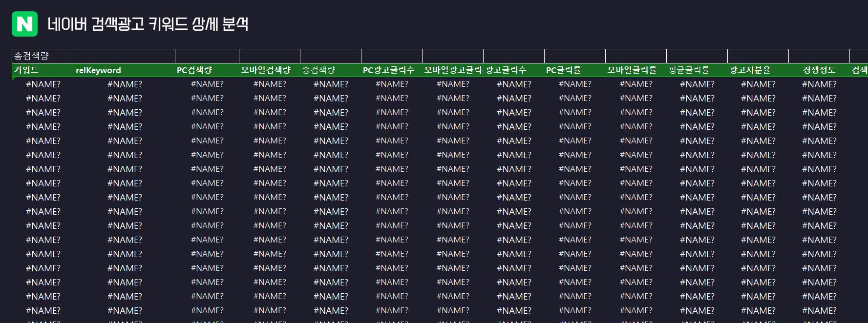Select the 경쟁정도 column header

[819, 70]
